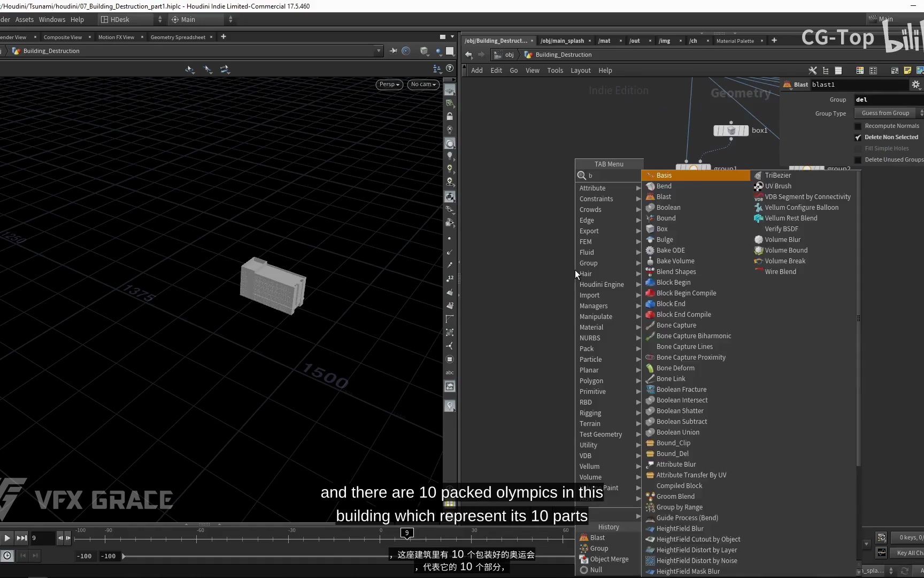Click the tree view icon in network editor toolbar
Viewport: 924px width, 578px height.
pos(826,70)
